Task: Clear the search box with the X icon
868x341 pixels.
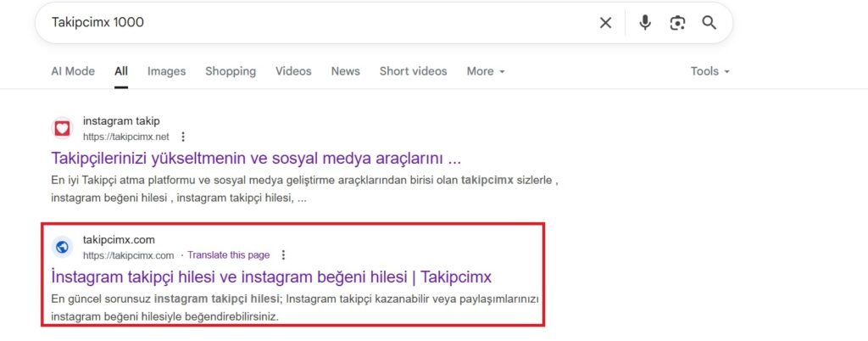Action: coord(605,23)
